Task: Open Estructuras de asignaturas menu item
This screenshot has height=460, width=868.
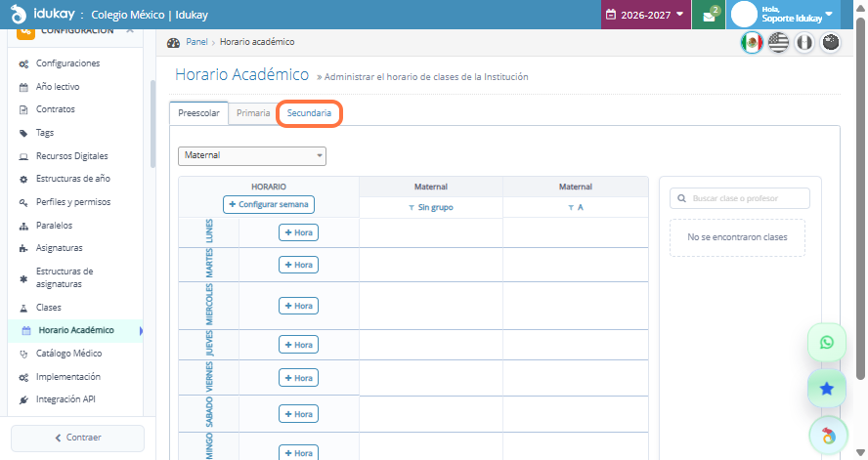Action: [65, 277]
